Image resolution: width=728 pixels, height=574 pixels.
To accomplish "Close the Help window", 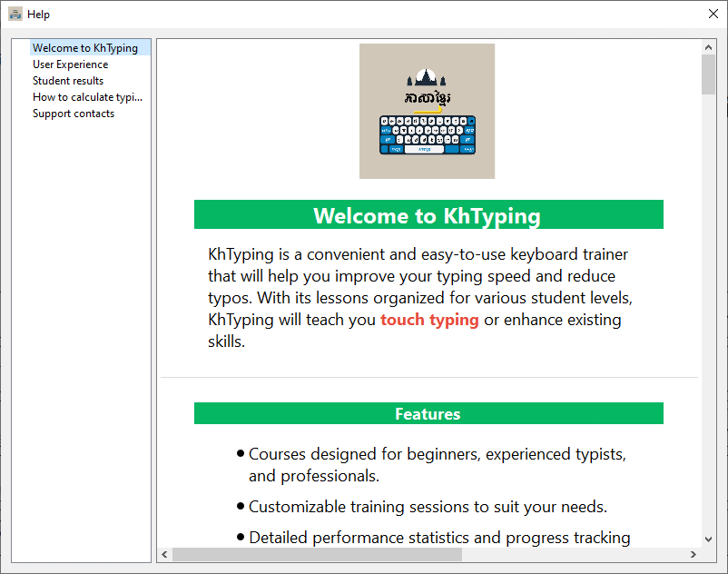I will coord(713,14).
